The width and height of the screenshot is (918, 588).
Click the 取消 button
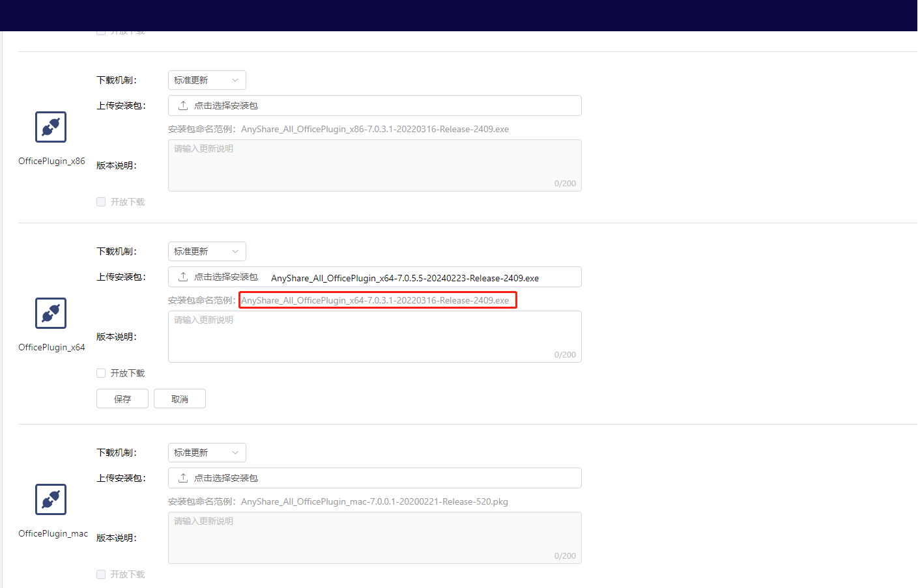click(x=179, y=398)
